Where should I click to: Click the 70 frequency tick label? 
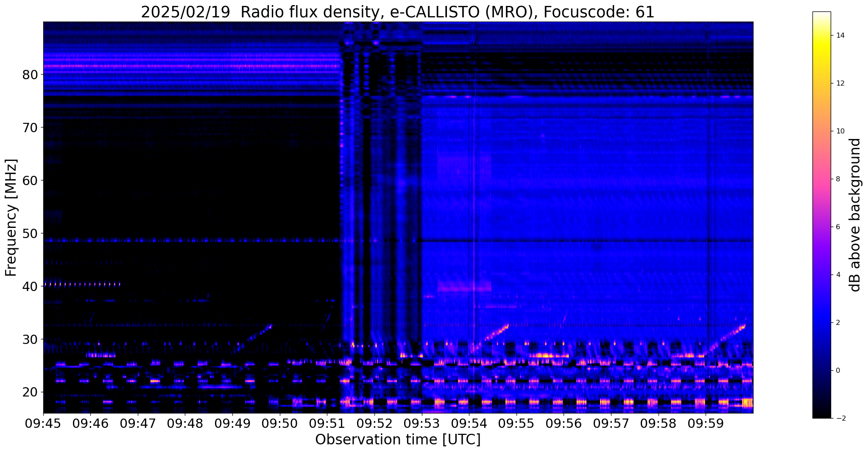click(x=30, y=128)
